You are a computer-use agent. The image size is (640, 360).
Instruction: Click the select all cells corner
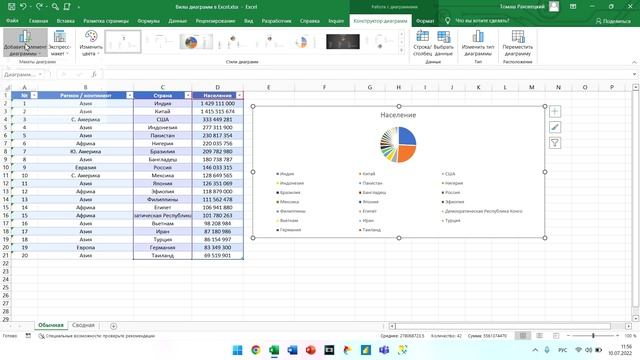click(x=7, y=87)
